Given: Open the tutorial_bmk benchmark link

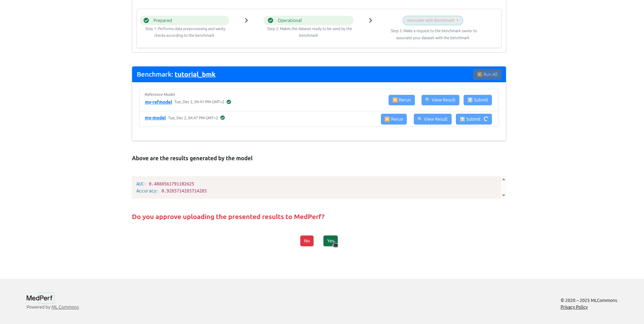Looking at the screenshot, I should pyautogui.click(x=195, y=74).
